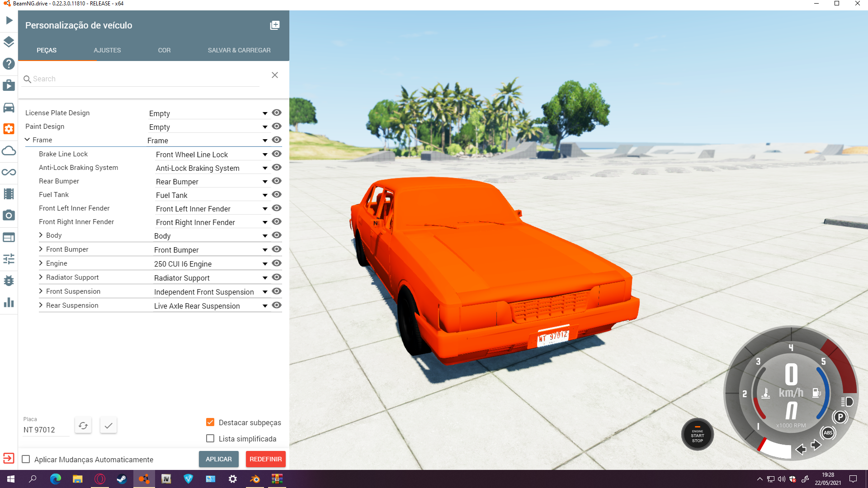
Task: Hide the Rear Bumper part visibility
Action: (277, 181)
